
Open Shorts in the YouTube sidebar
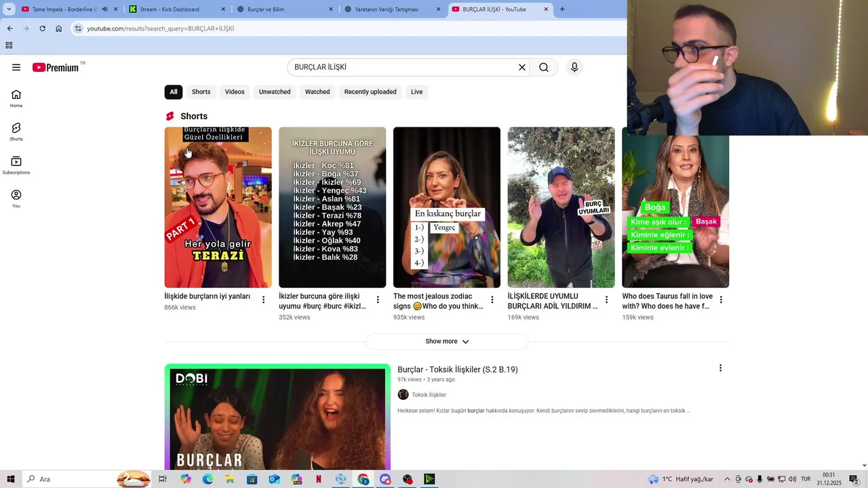click(x=16, y=132)
